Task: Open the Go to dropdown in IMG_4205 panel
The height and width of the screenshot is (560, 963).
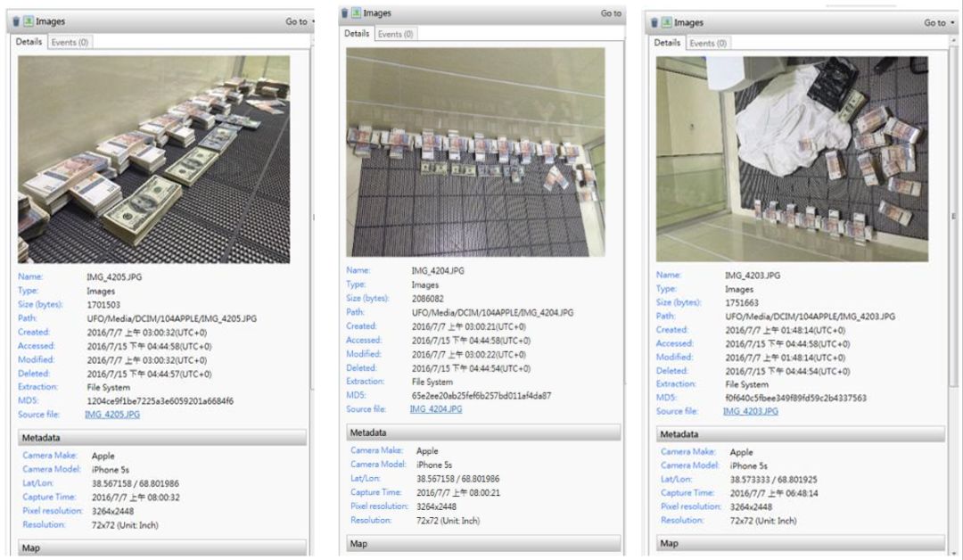Action: click(300, 21)
